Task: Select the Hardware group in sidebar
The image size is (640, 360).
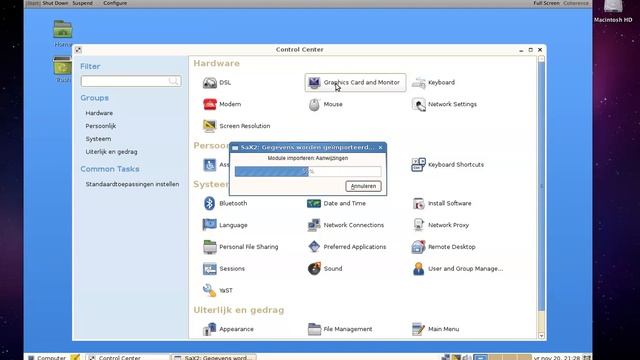Action: pyautogui.click(x=99, y=113)
